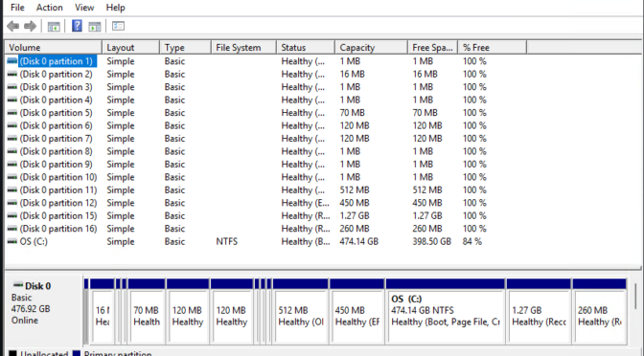Select the (Disk 0 partition 4) volume
The width and height of the screenshot is (644, 356).
click(x=56, y=100)
